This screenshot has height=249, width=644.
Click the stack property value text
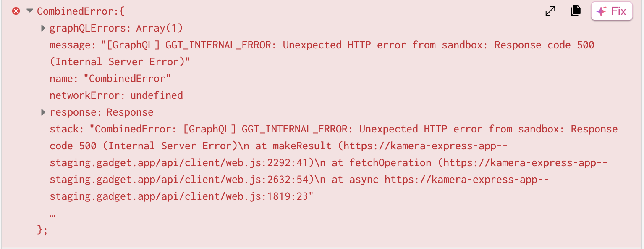pyautogui.click(x=294, y=129)
